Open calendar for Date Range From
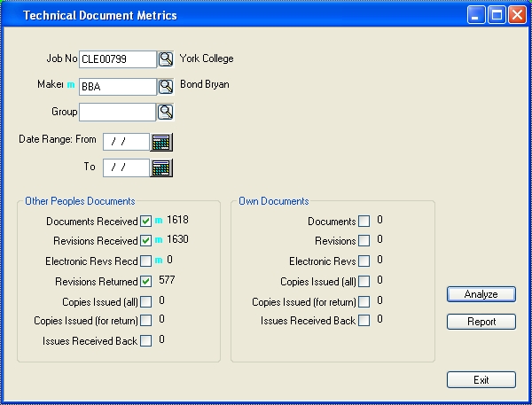This screenshot has height=405, width=532. [161, 142]
